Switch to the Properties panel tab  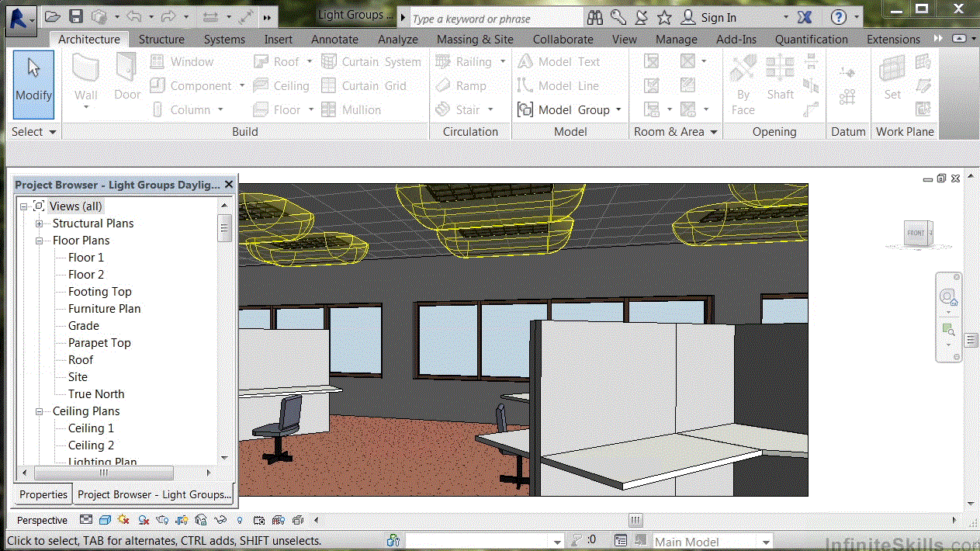coord(43,494)
